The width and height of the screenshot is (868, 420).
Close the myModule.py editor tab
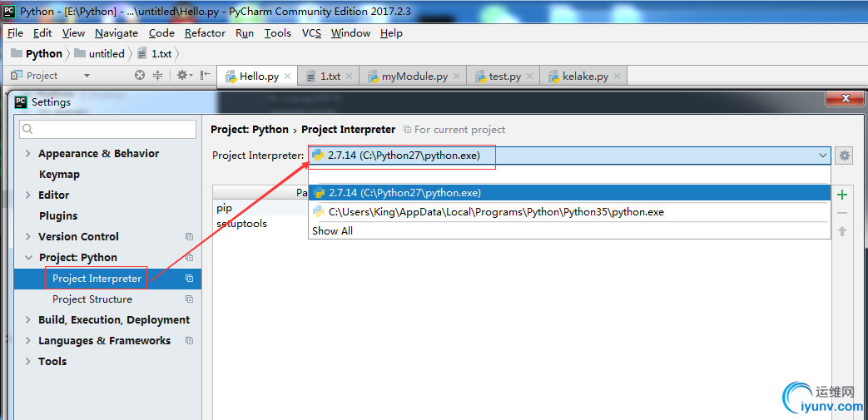[x=456, y=77]
